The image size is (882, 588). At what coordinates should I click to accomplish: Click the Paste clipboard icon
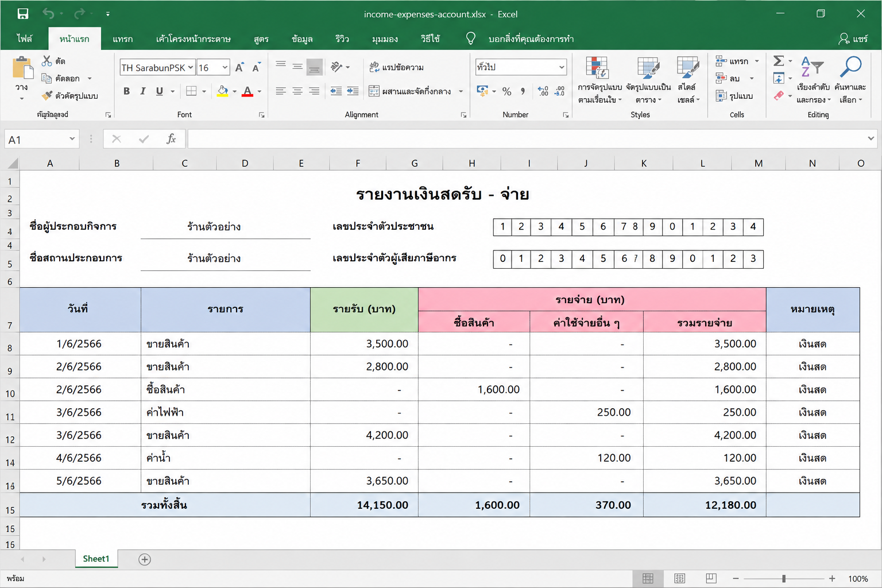pos(23,68)
